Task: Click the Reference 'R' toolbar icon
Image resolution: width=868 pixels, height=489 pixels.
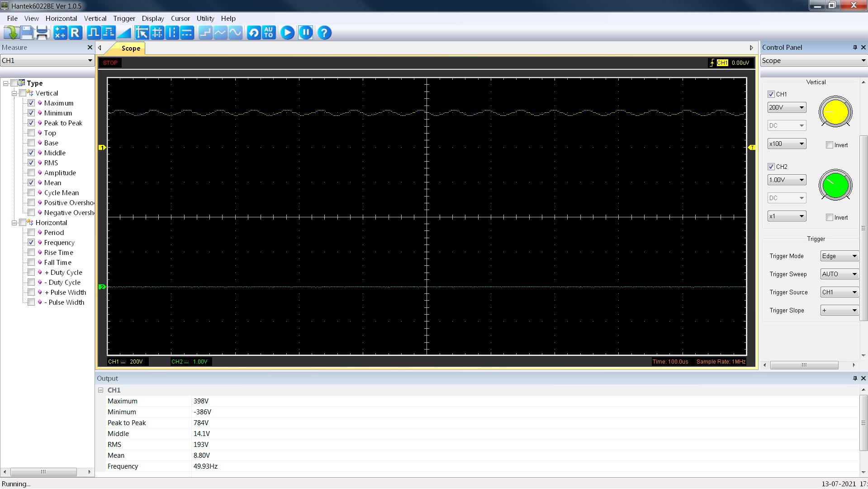Action: coord(75,33)
